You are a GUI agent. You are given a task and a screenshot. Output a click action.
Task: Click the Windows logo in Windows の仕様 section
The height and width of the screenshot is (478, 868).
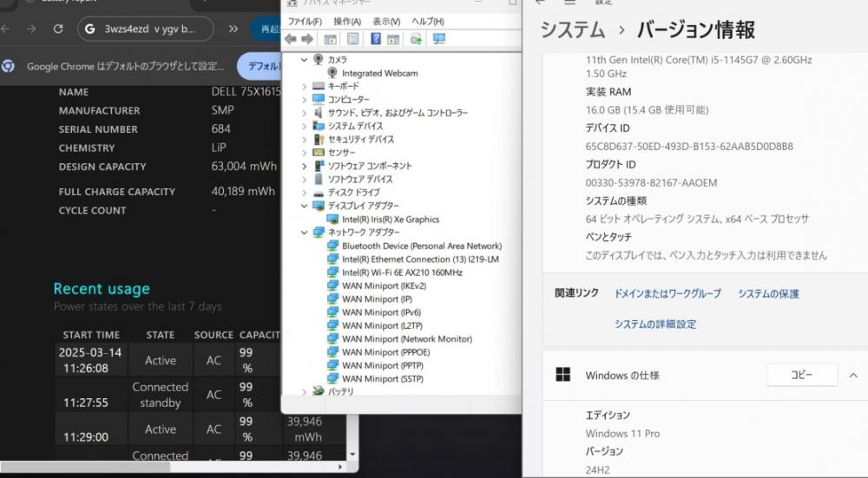click(x=563, y=375)
